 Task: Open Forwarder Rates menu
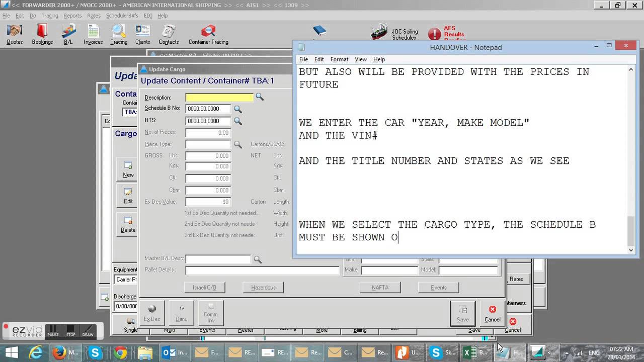(94, 16)
